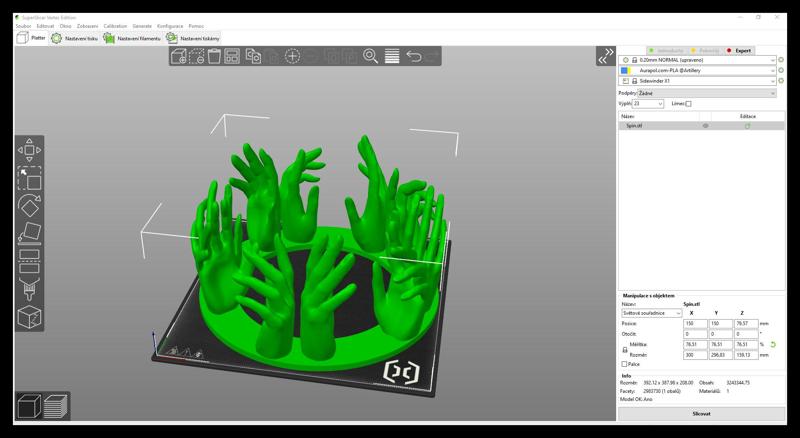The height and width of the screenshot is (438, 800).
Task: Click the Undo arrow icon
Action: [x=414, y=56]
